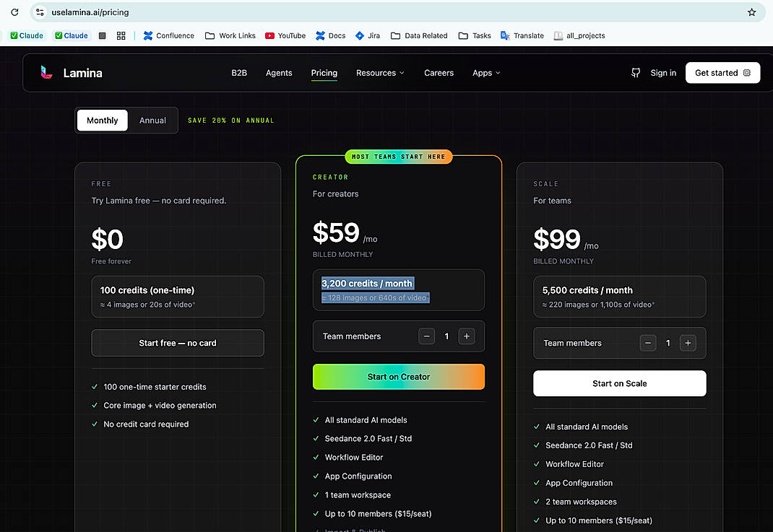The image size is (773, 532).
Task: Click '2 team workspaces' feature text
Action: [581, 502]
